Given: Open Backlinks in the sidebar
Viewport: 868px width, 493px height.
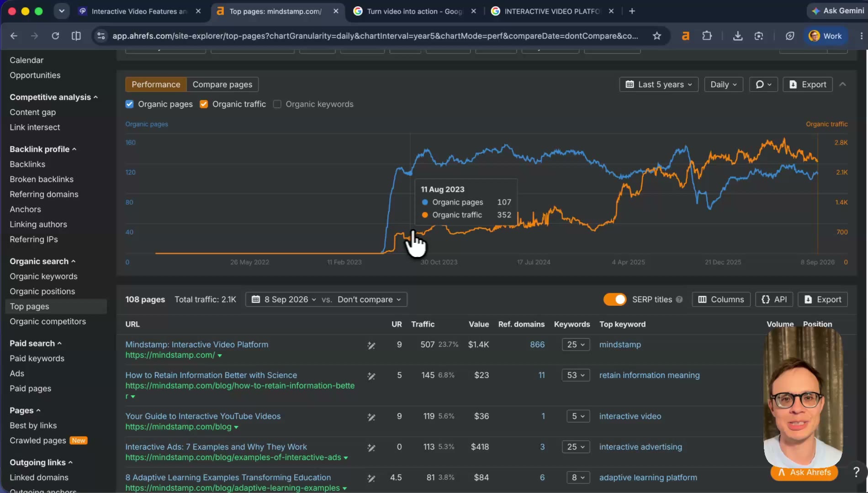Looking at the screenshot, I should pos(27,164).
